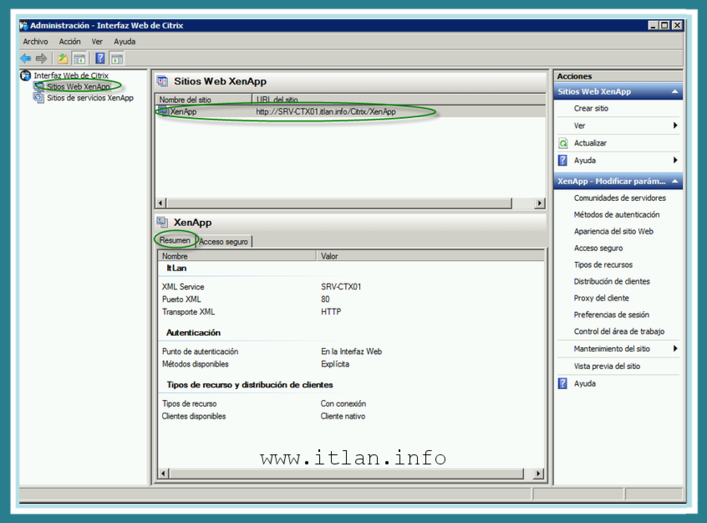This screenshot has width=707, height=523.
Task: Toggle the Action pane toolbar icon
Action: [x=116, y=58]
